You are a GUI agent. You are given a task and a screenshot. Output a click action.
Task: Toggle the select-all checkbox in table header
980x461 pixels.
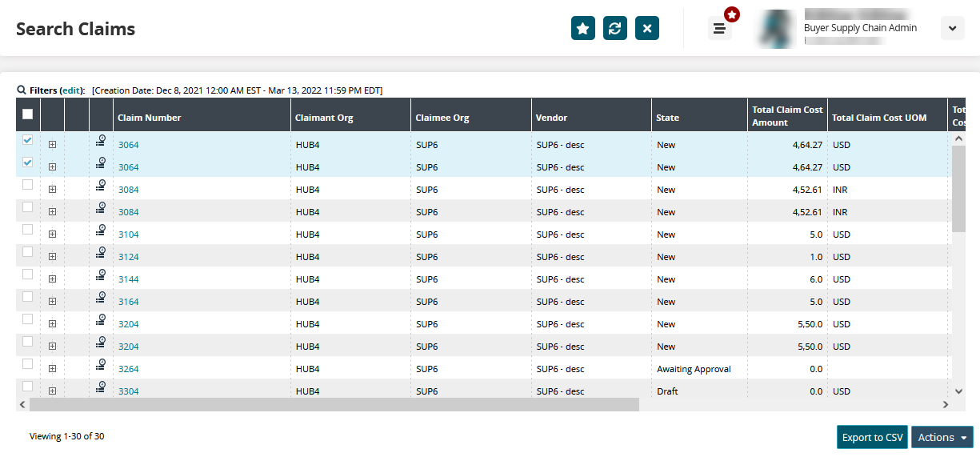[28, 114]
